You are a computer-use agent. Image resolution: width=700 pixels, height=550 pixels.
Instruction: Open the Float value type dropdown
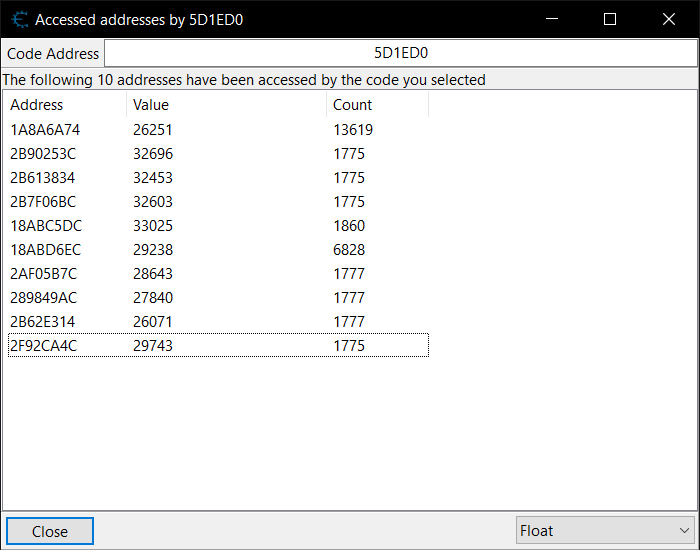click(605, 531)
